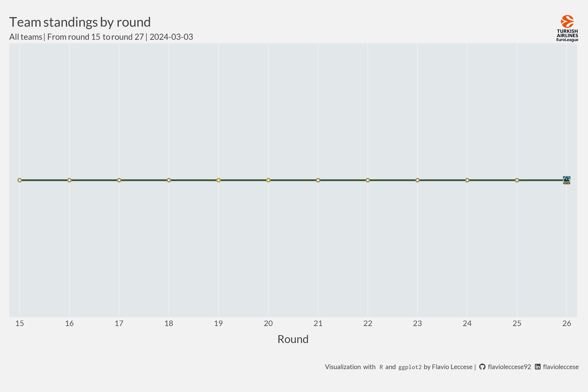Open the flavioleccese92 GitHub handle
Screen dimensions: 588x392
(x=509, y=367)
